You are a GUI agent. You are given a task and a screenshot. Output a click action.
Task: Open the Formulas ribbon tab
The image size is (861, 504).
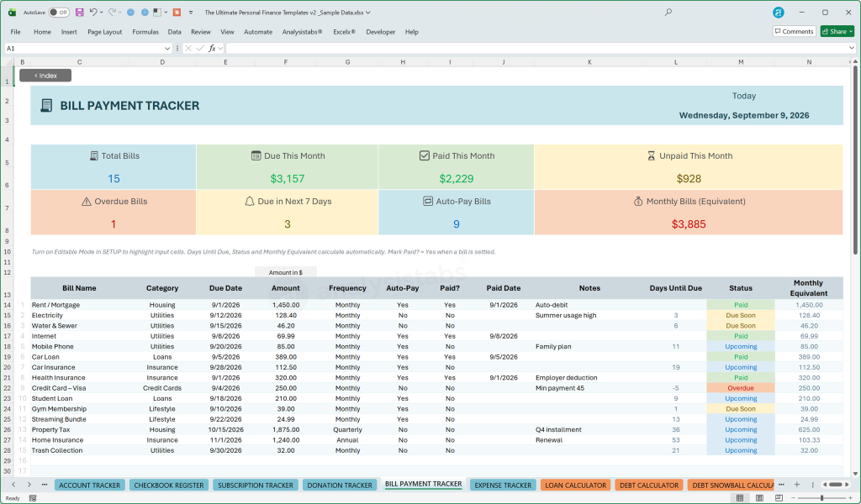(x=145, y=32)
